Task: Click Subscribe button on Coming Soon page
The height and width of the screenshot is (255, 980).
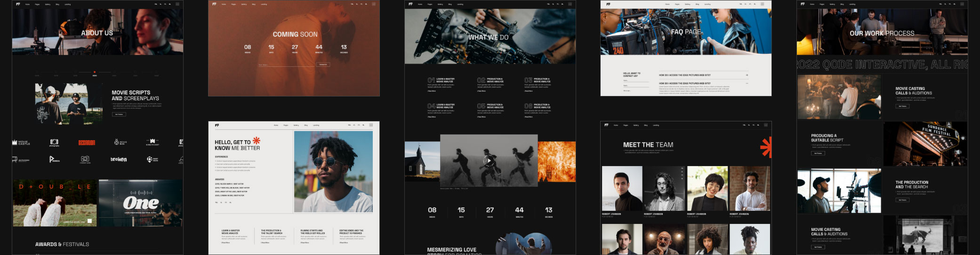Action: (323, 64)
